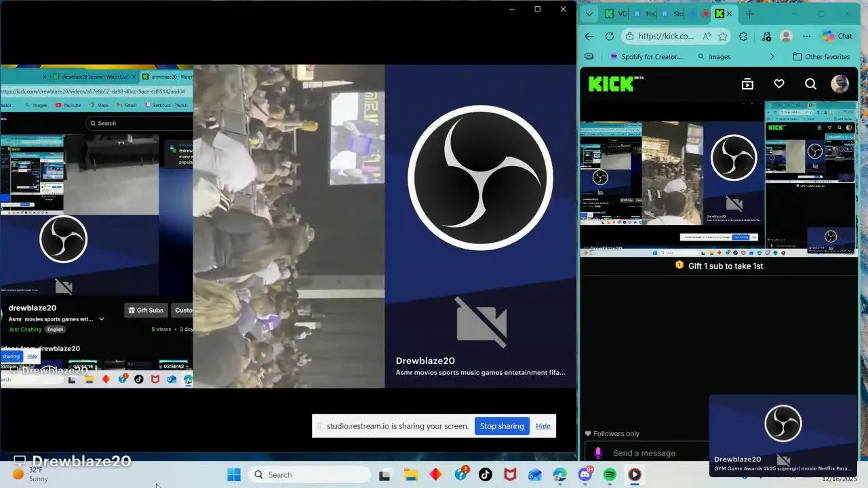
Task: Expand the favorites bar overflow chevron
Action: (x=772, y=57)
